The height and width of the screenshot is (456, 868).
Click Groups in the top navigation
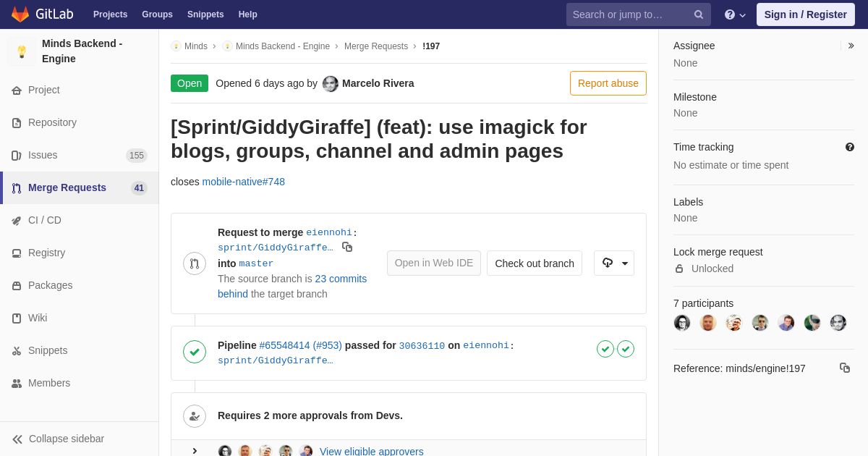click(x=157, y=14)
